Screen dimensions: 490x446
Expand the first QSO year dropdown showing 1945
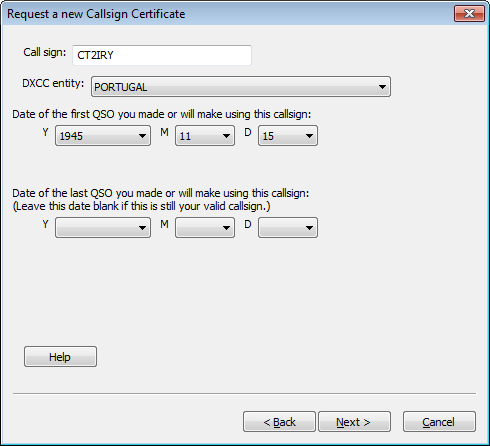click(x=103, y=136)
